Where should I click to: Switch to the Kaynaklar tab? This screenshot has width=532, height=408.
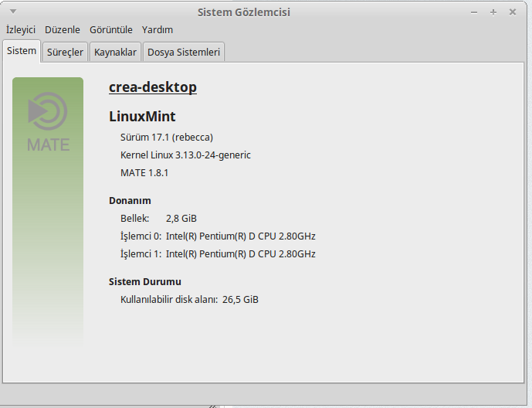[x=115, y=53]
